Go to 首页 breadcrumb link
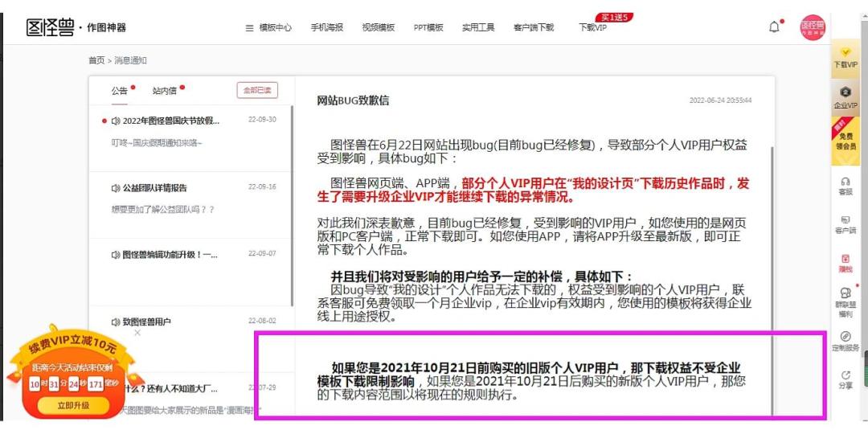Screen dimensions: 868x434 coord(96,60)
